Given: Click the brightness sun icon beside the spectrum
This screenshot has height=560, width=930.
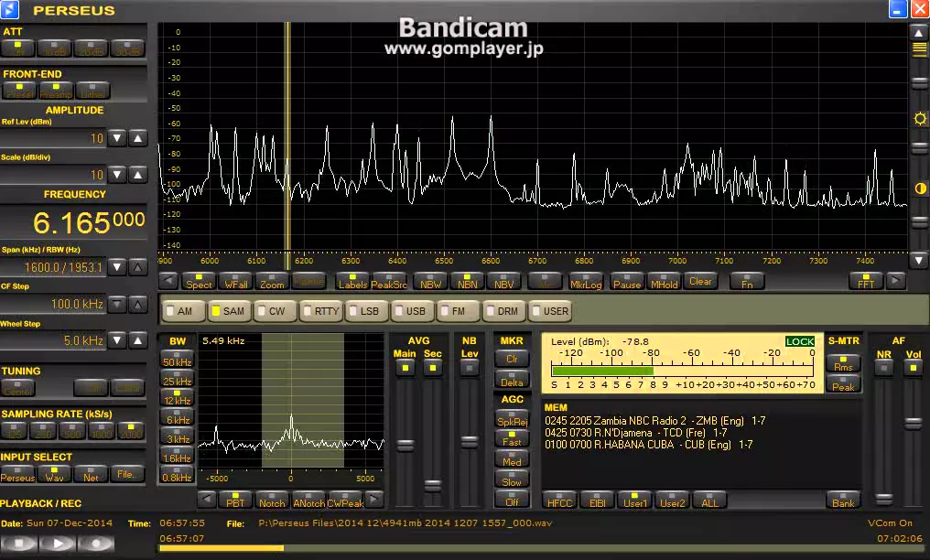Looking at the screenshot, I should click(920, 119).
